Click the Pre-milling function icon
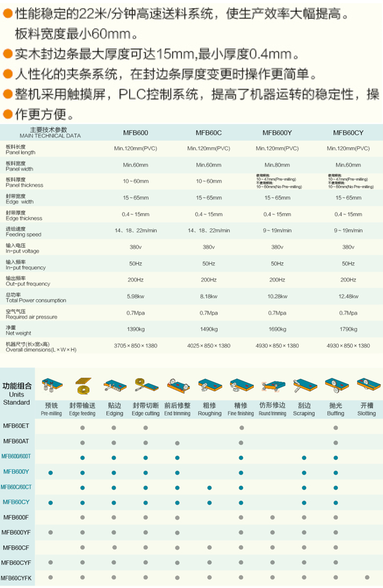 [52, 385]
